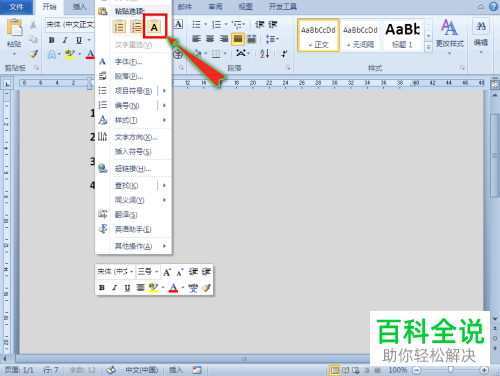Apply a numbered list from the ribbon
Image resolution: width=500 pixels, height=376 pixels.
coord(217,24)
